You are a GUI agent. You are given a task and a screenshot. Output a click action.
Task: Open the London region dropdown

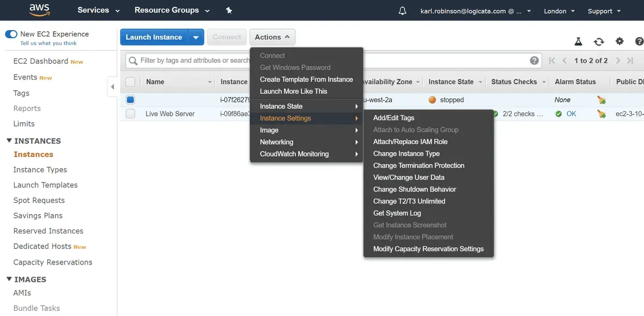[559, 11]
